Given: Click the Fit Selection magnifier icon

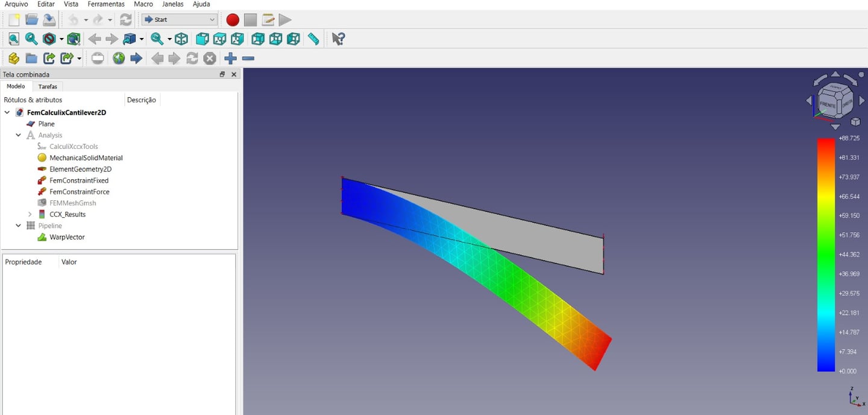Looking at the screenshot, I should point(31,39).
